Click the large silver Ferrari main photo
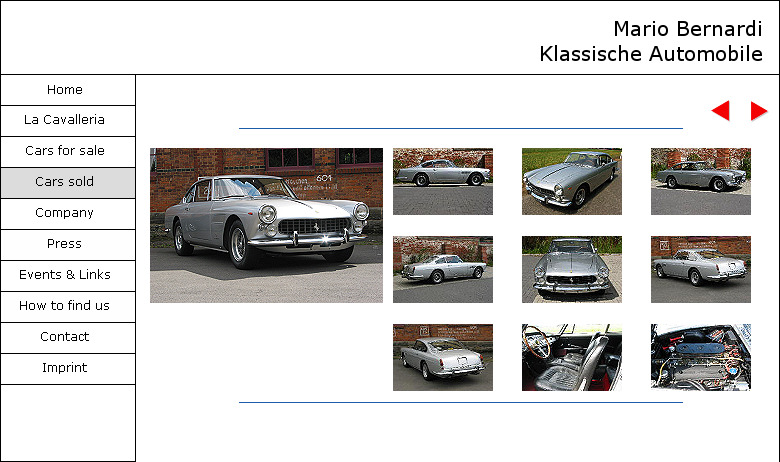 (266, 225)
